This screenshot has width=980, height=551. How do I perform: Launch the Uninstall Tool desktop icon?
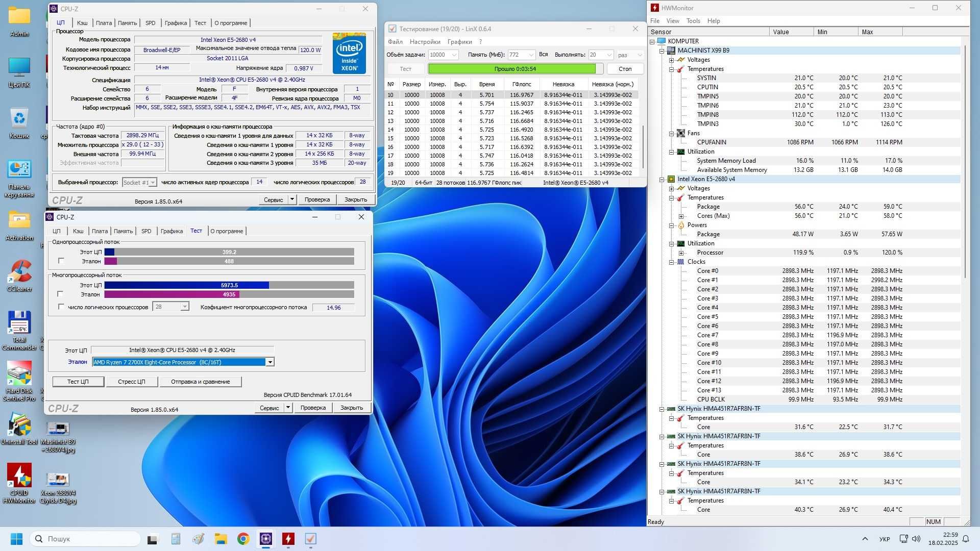pos(19,429)
